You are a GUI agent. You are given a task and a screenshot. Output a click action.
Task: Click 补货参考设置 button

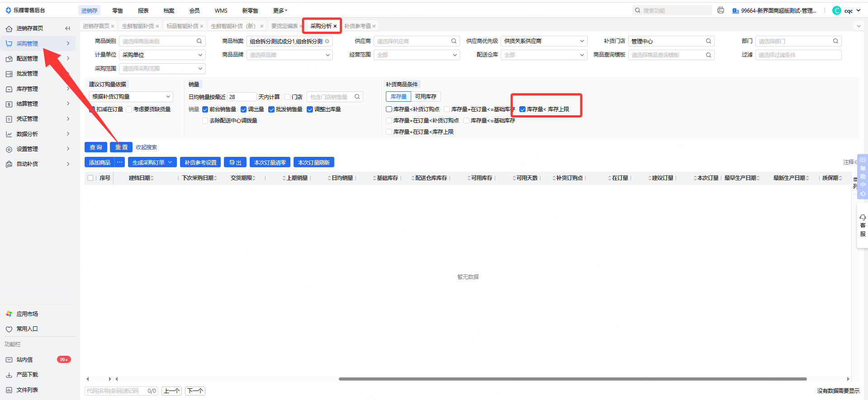coord(200,162)
